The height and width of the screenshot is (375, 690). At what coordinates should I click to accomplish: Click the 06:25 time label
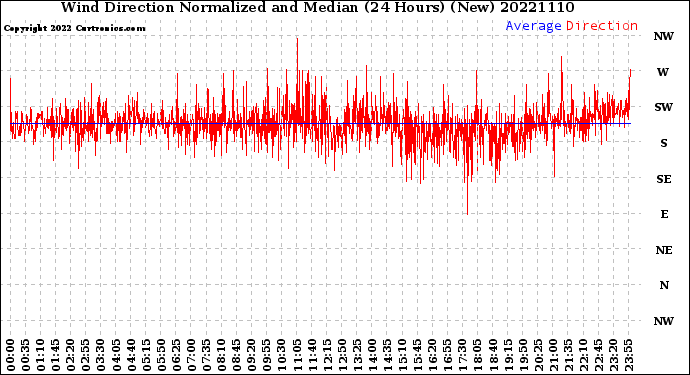coord(176,356)
